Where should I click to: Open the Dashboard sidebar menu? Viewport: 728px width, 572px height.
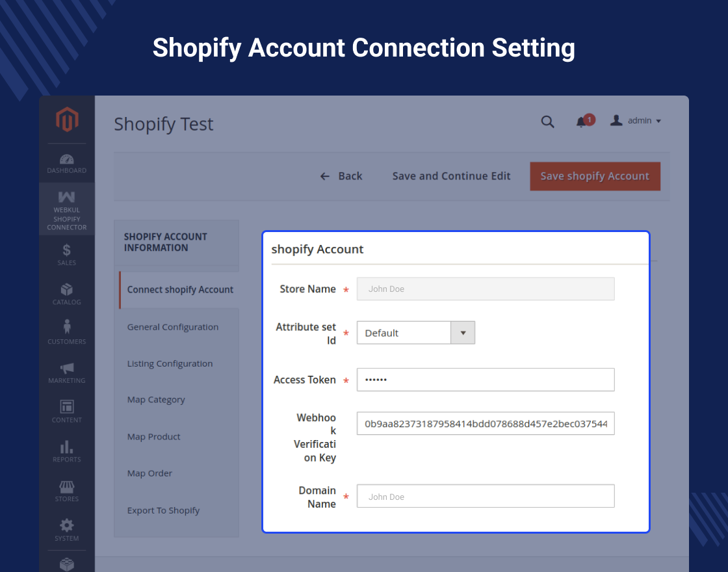67,163
